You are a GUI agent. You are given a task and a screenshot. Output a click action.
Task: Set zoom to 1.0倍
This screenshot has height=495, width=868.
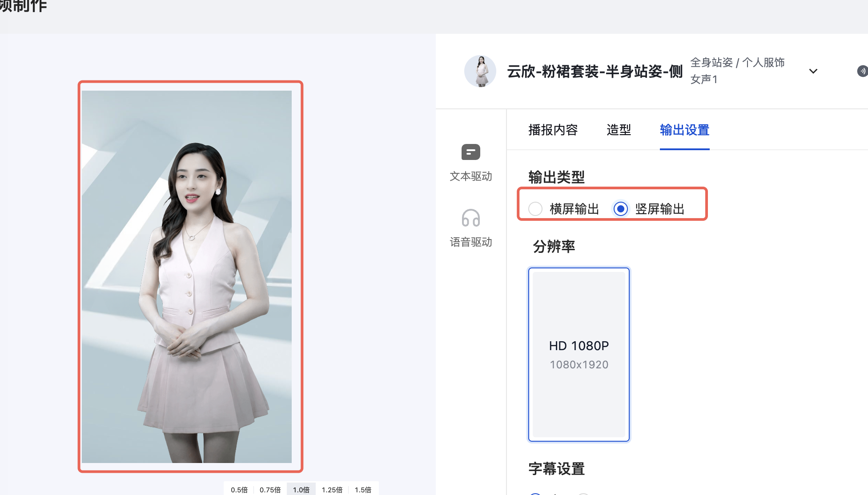point(301,490)
